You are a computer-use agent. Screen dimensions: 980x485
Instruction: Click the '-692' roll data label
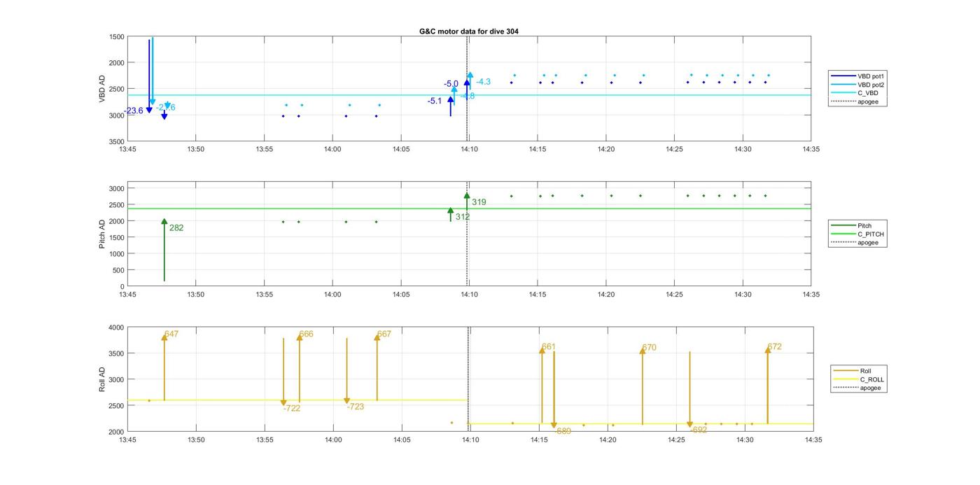[x=699, y=430]
